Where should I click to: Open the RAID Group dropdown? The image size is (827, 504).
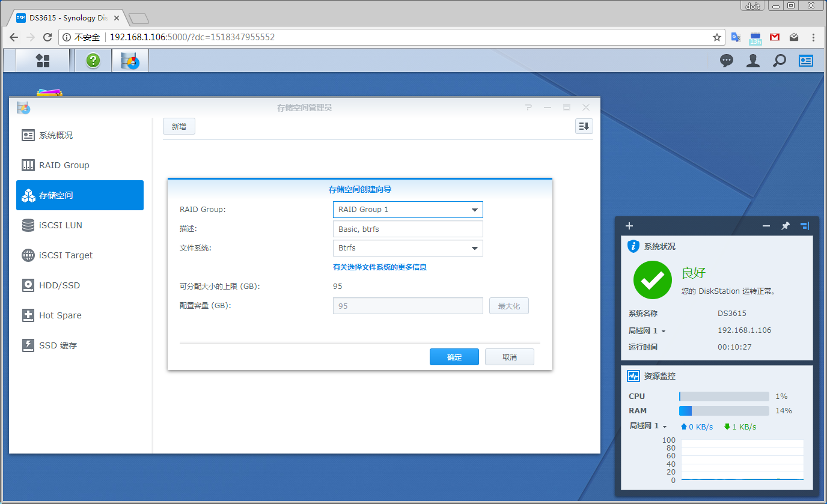coord(407,210)
